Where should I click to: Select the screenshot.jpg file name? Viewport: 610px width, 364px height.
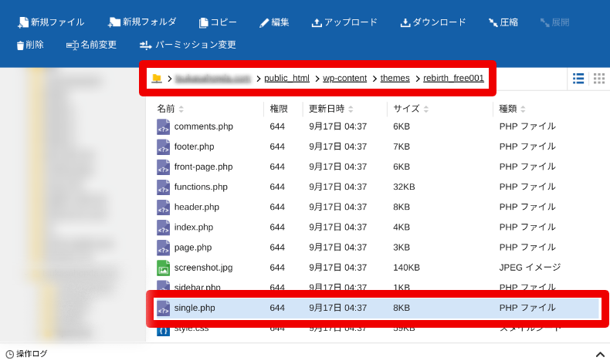[x=204, y=268]
